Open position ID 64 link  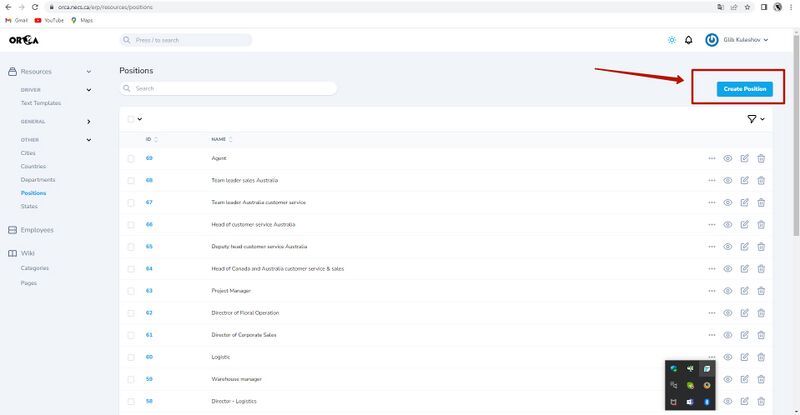(x=149, y=268)
